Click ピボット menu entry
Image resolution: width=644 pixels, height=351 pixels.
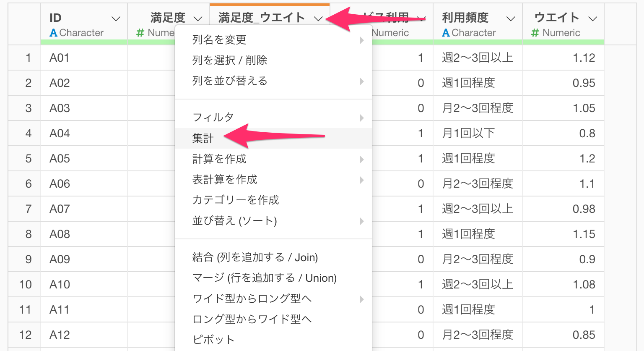click(213, 340)
